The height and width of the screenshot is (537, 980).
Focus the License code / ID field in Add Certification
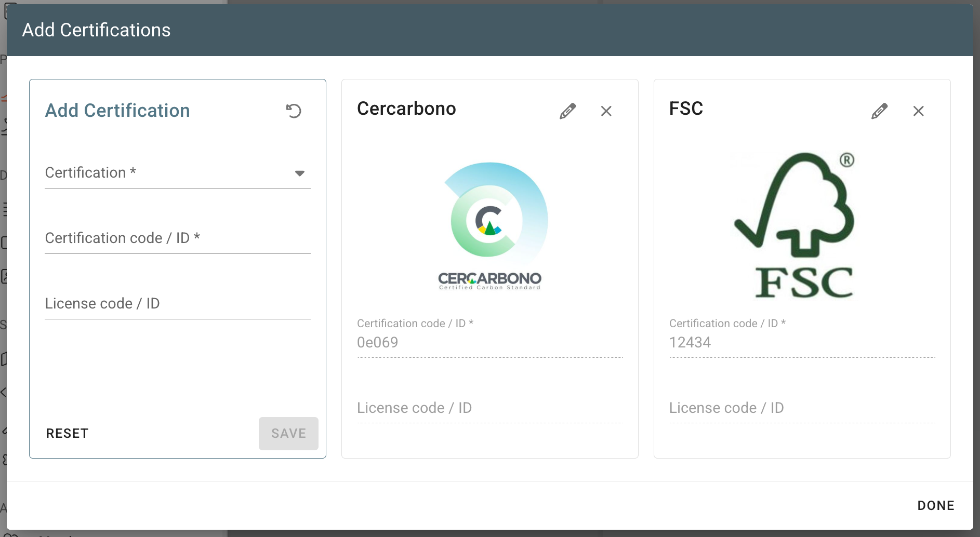pos(178,304)
